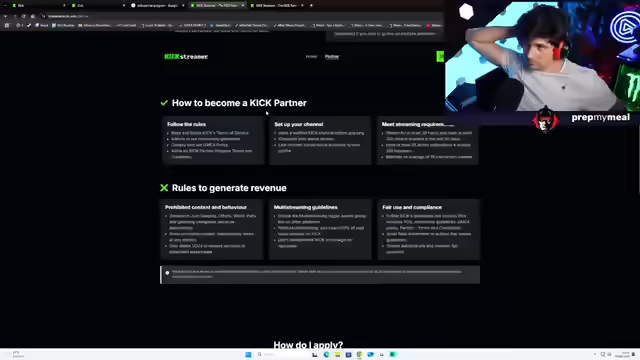Click the "Rules to generate revenue" heading
The image size is (640, 360).
point(229,188)
